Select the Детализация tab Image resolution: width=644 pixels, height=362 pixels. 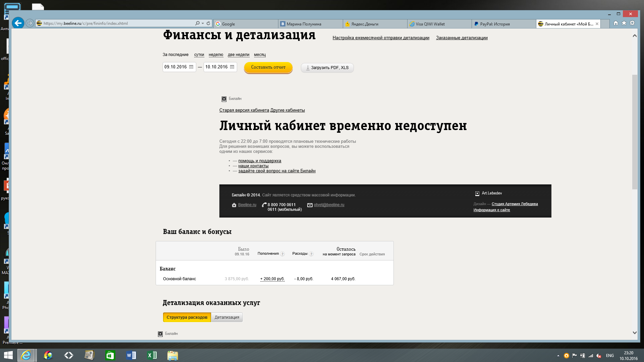227,317
